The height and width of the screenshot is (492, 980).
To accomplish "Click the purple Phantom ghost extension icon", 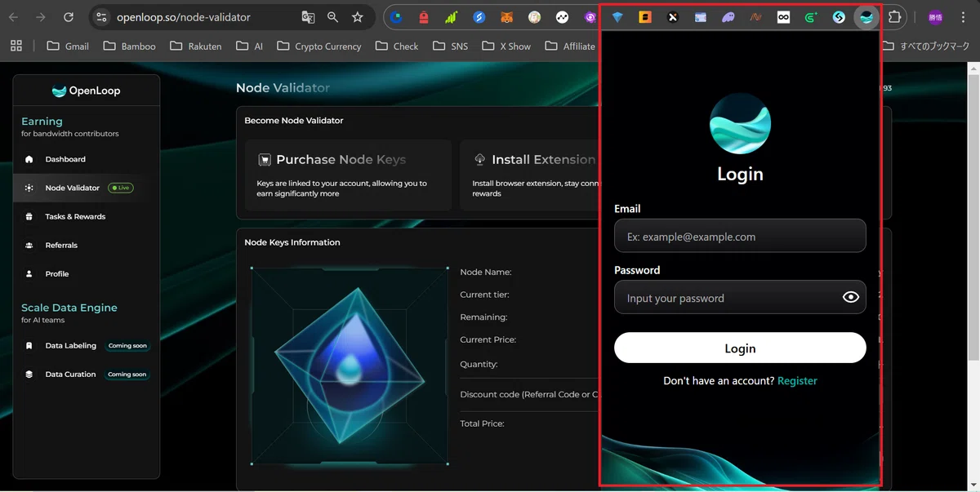I will (x=728, y=17).
